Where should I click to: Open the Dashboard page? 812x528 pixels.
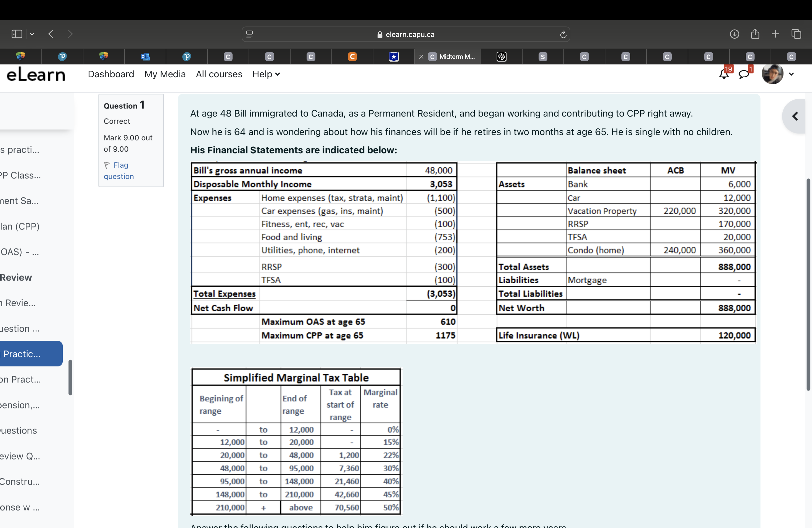point(111,74)
